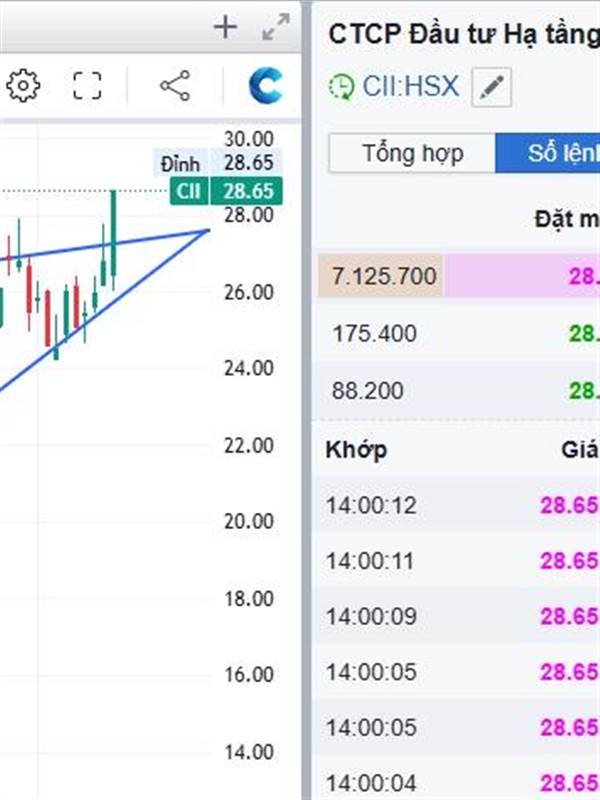The image size is (600, 800).
Task: Edit ticker with pencil icon
Action: (x=491, y=87)
